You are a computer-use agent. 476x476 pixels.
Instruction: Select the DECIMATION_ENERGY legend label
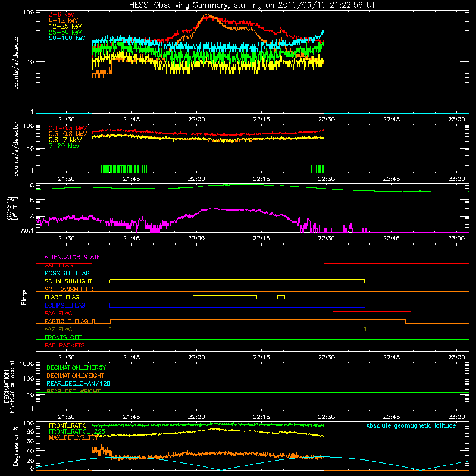(x=76, y=368)
